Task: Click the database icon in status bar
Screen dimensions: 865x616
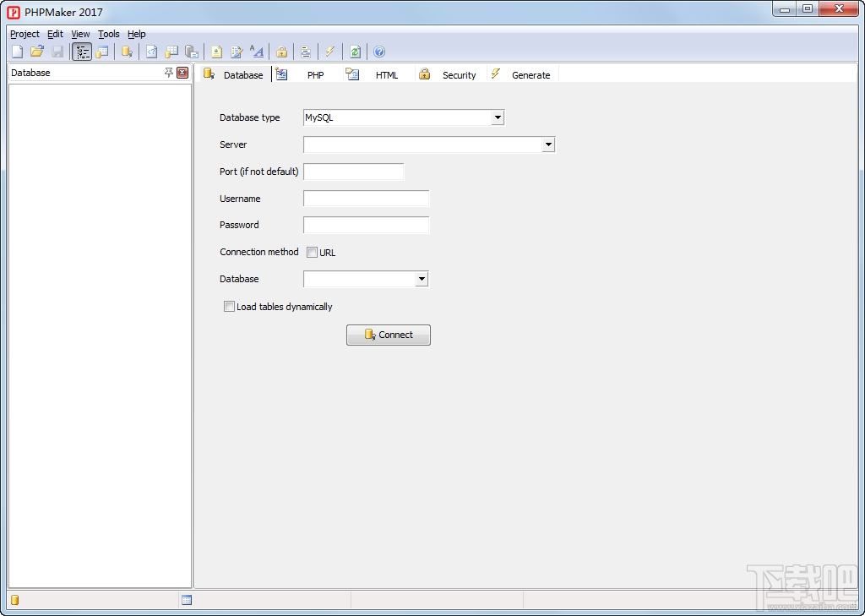Action: point(15,600)
